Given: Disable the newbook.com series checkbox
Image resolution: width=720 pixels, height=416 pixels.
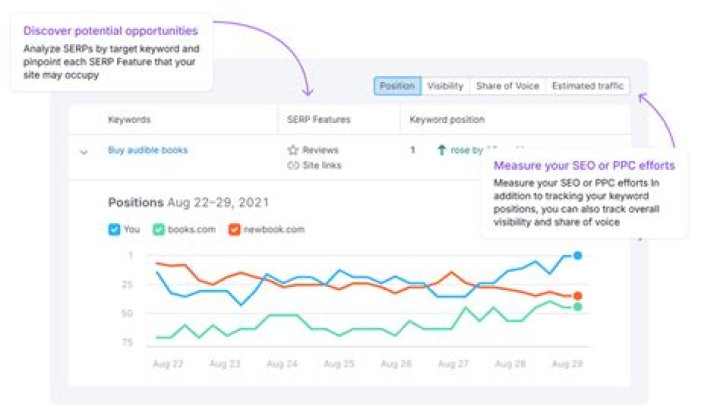Looking at the screenshot, I should coord(234,229).
